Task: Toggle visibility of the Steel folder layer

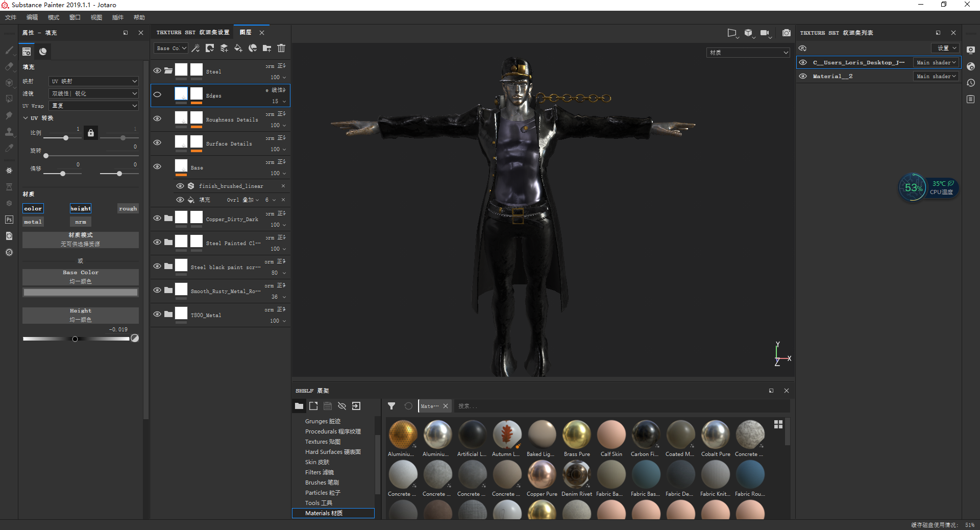Action: click(157, 70)
